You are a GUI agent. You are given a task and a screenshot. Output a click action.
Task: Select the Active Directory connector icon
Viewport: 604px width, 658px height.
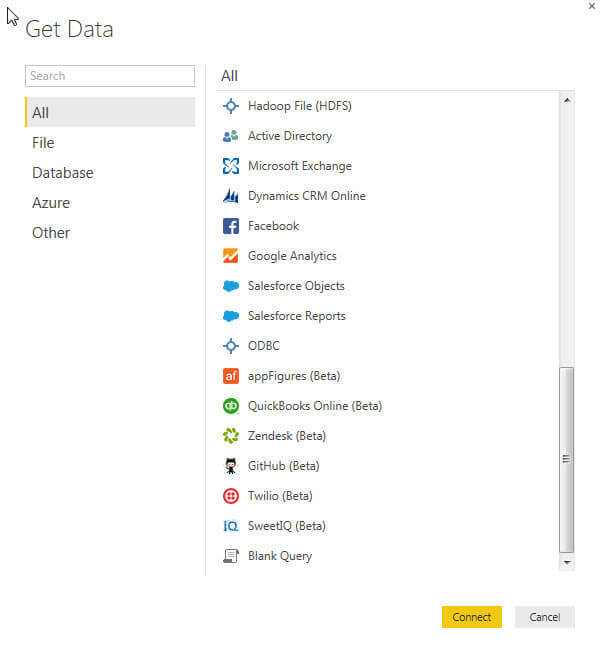(231, 136)
